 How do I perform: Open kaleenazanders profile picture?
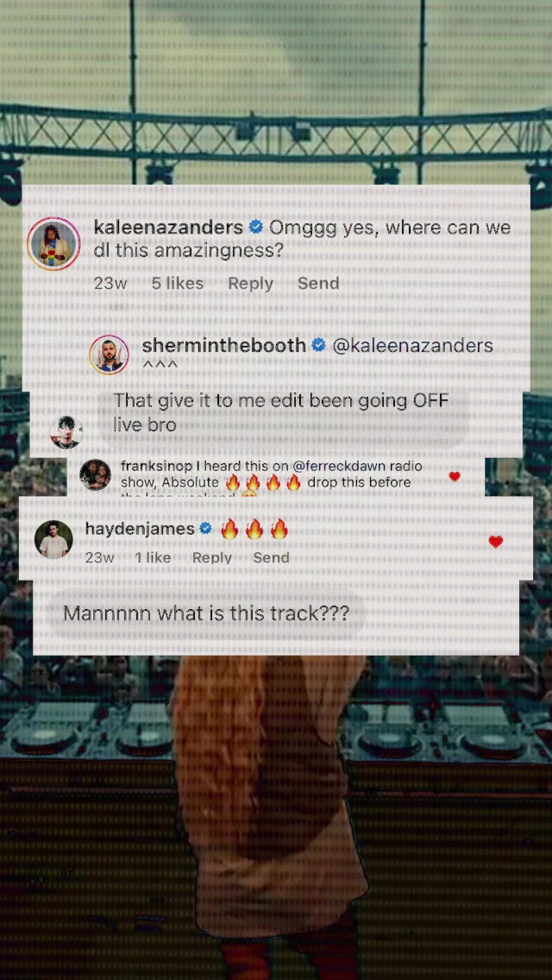click(x=53, y=244)
